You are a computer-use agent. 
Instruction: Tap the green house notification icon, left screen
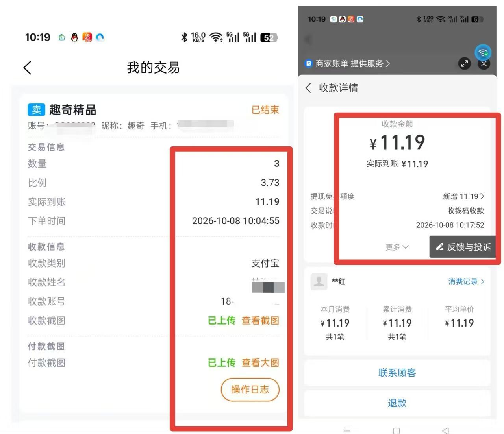pyautogui.click(x=62, y=37)
